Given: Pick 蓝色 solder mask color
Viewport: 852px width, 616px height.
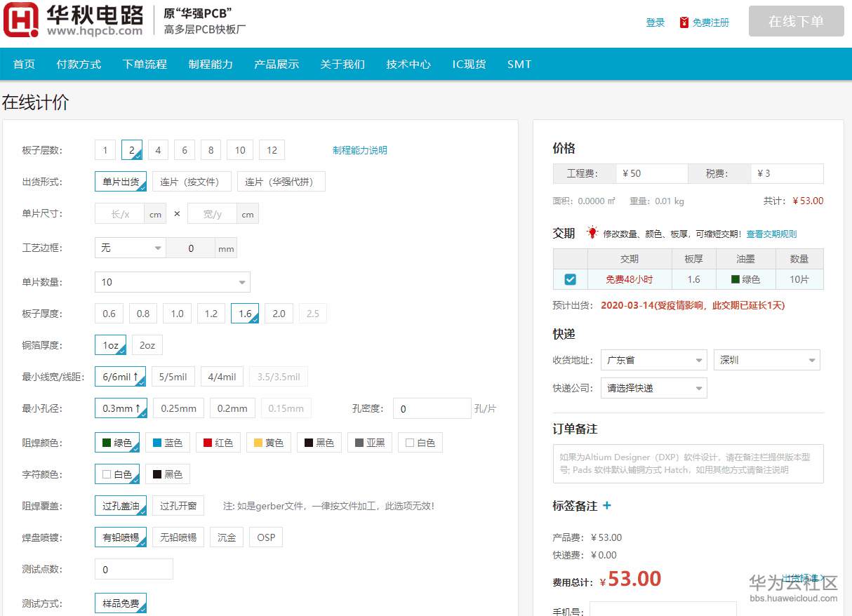Looking at the screenshot, I should coord(168,443).
